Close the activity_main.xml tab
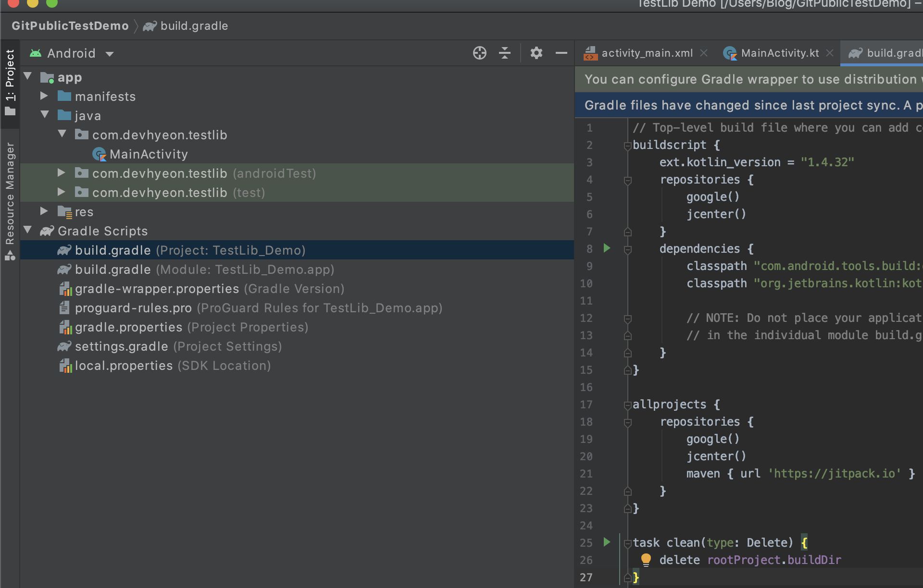The height and width of the screenshot is (588, 923). [704, 53]
